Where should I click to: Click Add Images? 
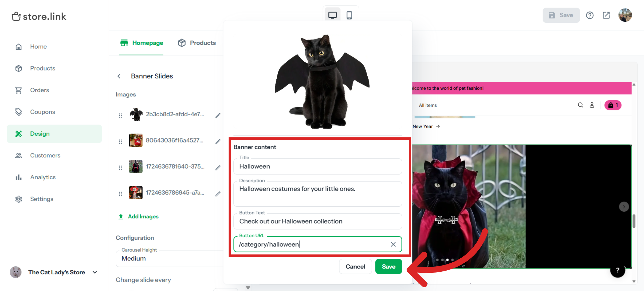tap(138, 217)
